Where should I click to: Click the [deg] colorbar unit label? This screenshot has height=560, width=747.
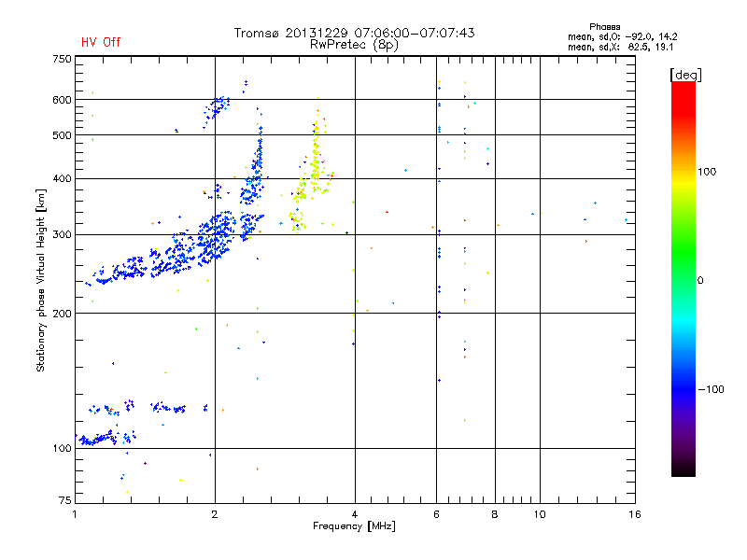pos(685,75)
